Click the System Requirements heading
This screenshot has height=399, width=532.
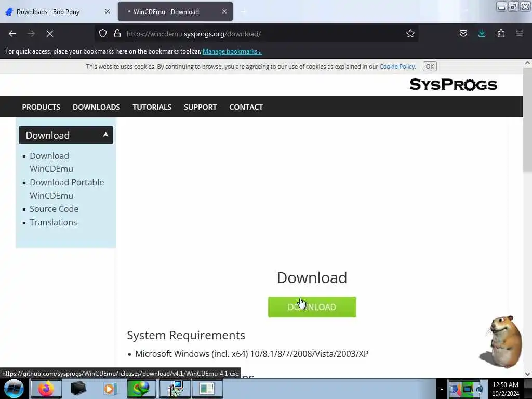coord(186,335)
